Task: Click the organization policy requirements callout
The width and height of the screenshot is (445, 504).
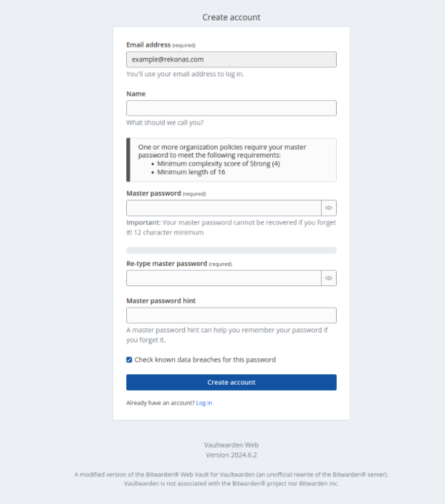Action: point(231,159)
